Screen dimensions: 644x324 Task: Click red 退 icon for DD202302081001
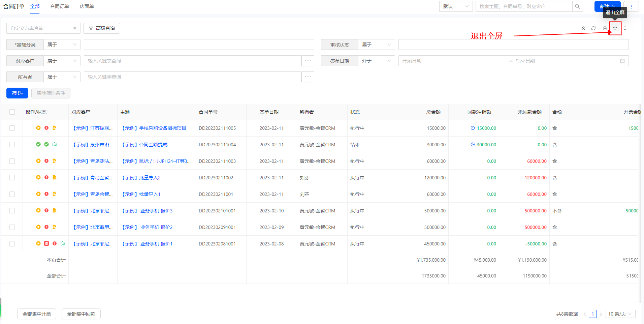46,243
